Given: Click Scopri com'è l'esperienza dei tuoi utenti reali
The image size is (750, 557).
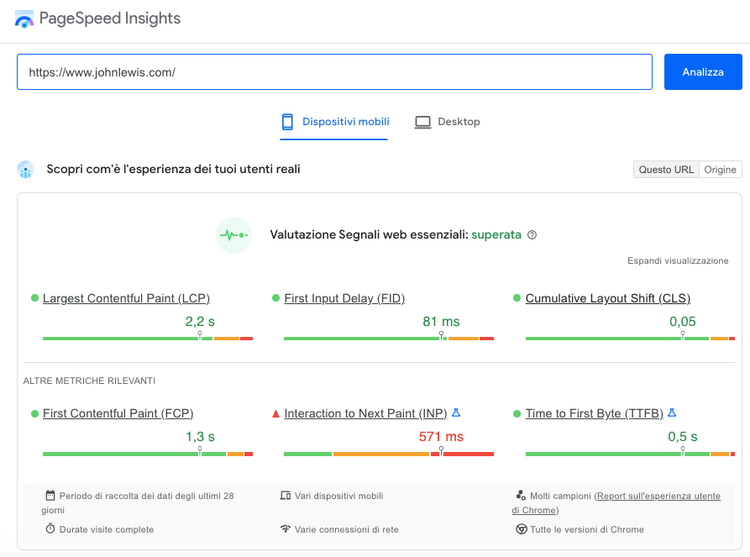Looking at the screenshot, I should (173, 169).
